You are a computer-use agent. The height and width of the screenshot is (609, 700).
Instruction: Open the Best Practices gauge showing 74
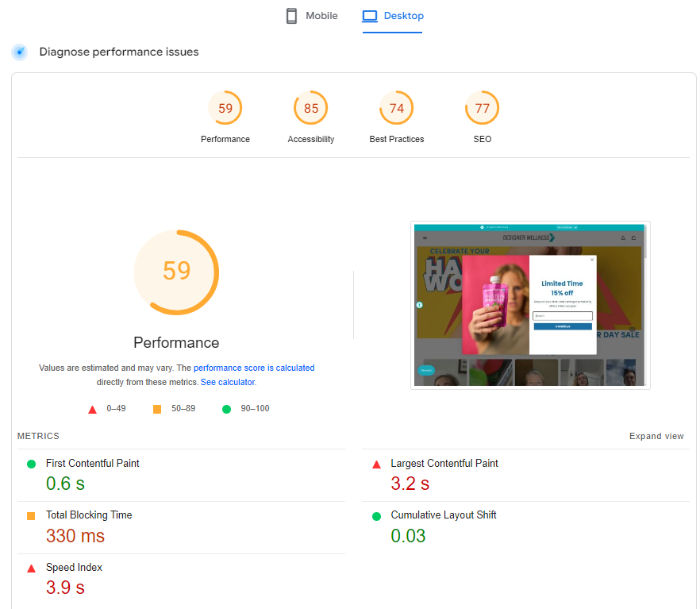click(396, 109)
